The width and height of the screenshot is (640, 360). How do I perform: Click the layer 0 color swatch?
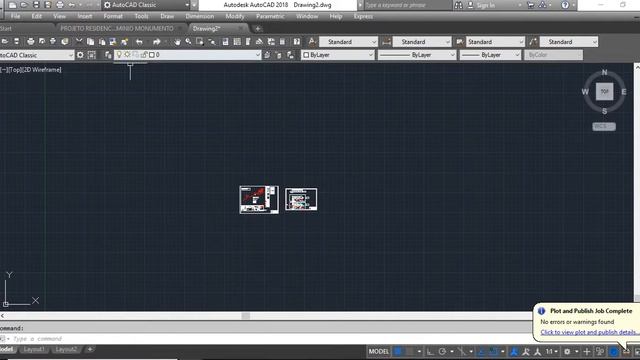152,55
